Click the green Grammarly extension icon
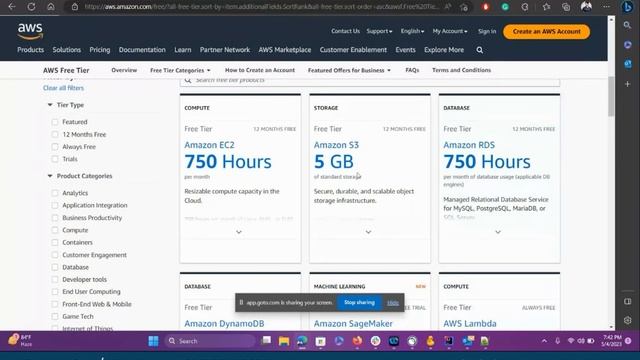 pos(505,7)
